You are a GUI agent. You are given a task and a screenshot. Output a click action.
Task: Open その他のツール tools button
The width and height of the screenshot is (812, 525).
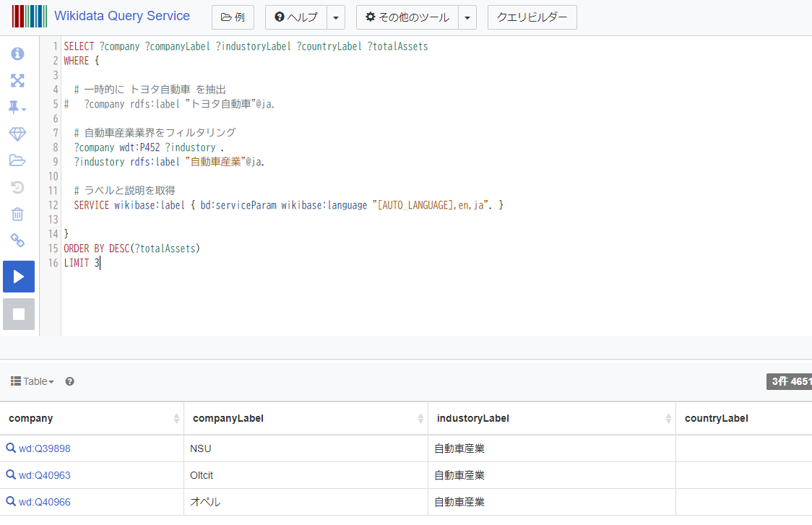click(407, 17)
